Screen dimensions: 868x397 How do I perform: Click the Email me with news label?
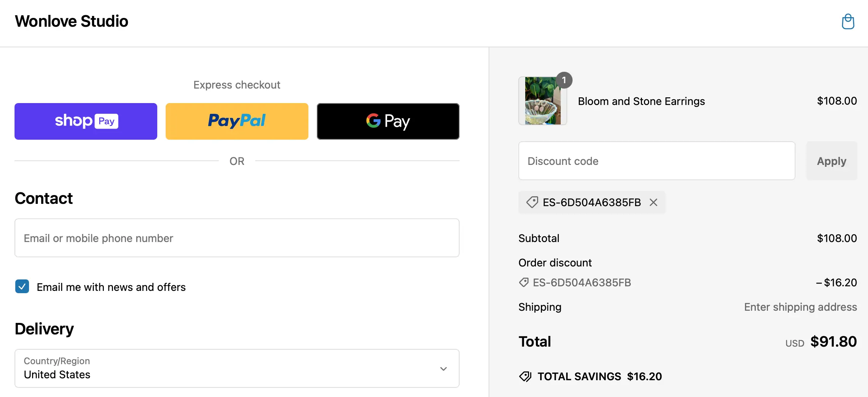[x=111, y=287]
